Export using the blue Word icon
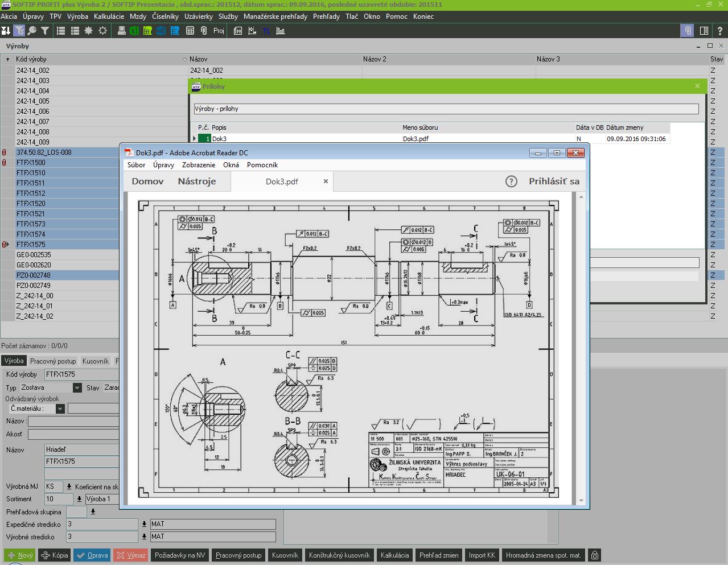 pyautogui.click(x=161, y=31)
